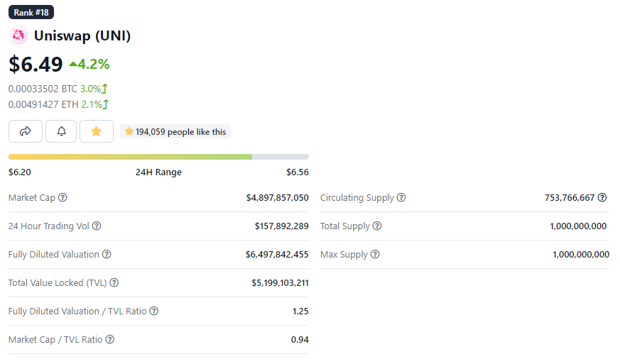The image size is (620, 364).
Task: Click the Uniswap (UNI) title
Action: (82, 36)
